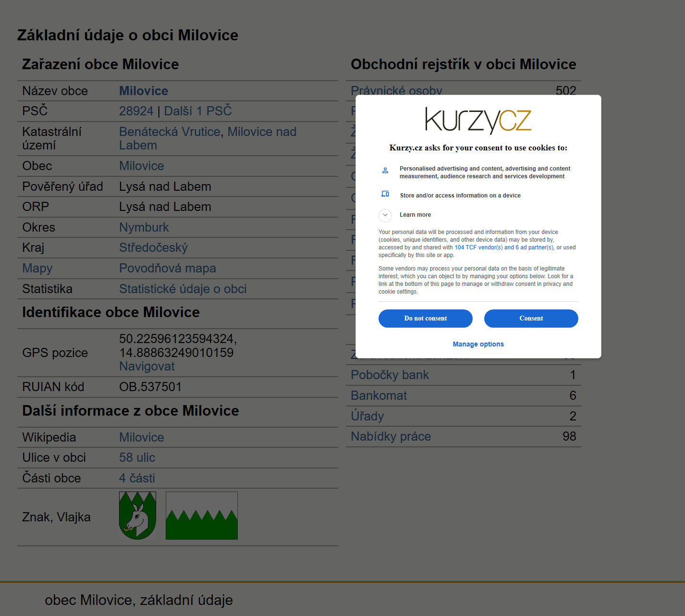
Task: Select the Lysá nad Labem text in ORP row
Action: point(165,207)
